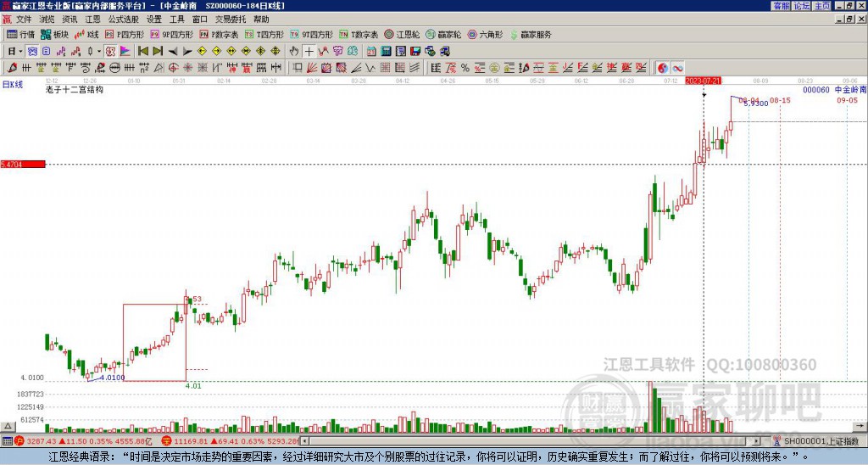Viewport: 868px width, 465px height.
Task: Click the circle with horizontal line tool
Action: (114, 68)
